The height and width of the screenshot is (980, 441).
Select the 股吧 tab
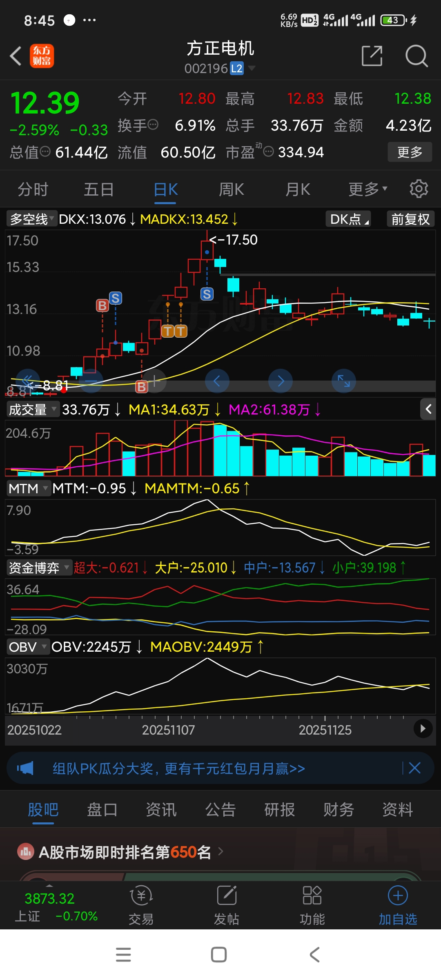coord(43,809)
